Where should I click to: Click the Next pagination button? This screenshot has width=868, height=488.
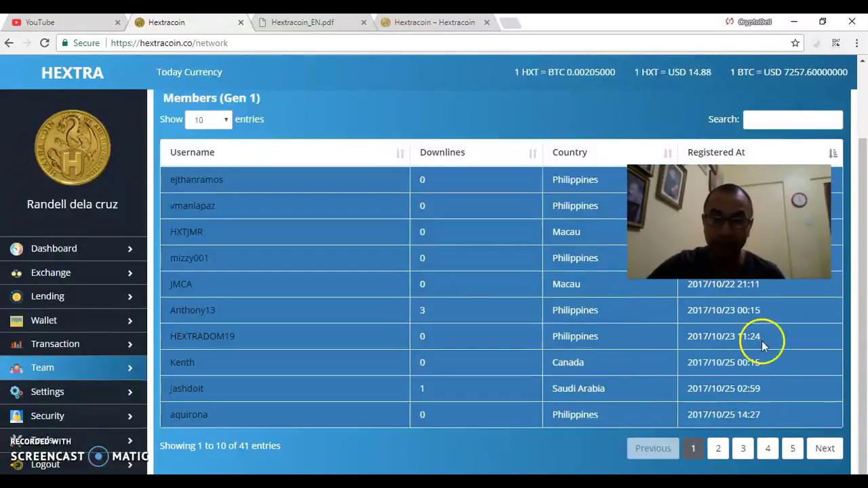coord(825,448)
